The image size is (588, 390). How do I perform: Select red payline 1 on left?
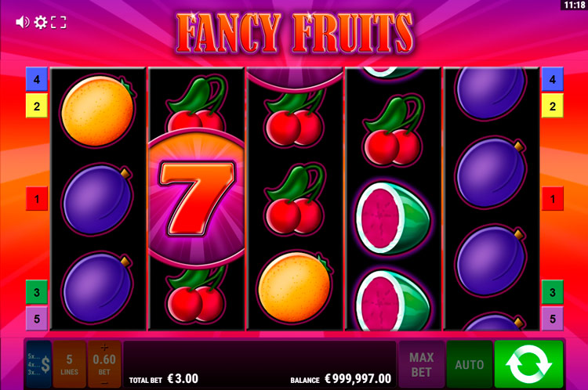click(37, 199)
